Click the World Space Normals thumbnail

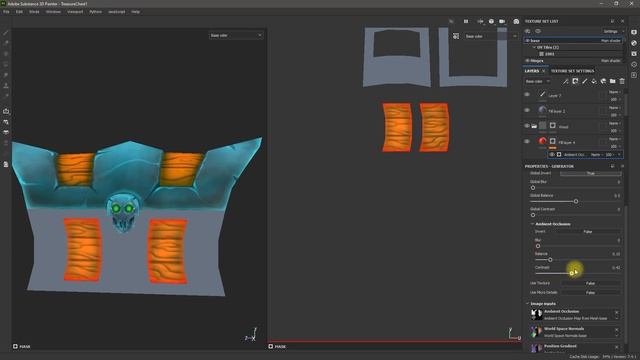click(536, 331)
